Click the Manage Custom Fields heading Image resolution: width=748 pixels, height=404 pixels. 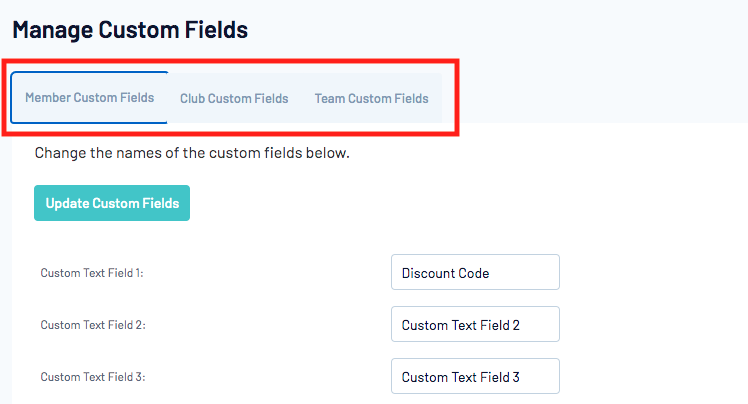130,30
